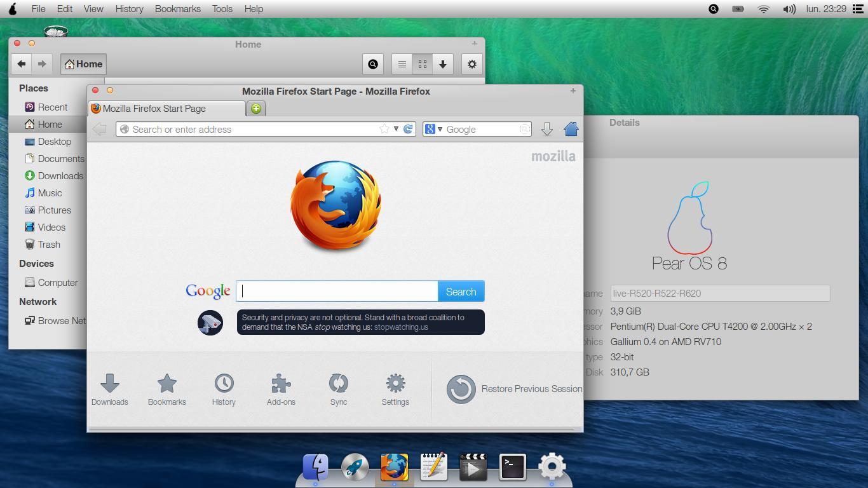The height and width of the screenshot is (488, 868).
Task: Open the Sync shortcut icon
Action: [339, 389]
